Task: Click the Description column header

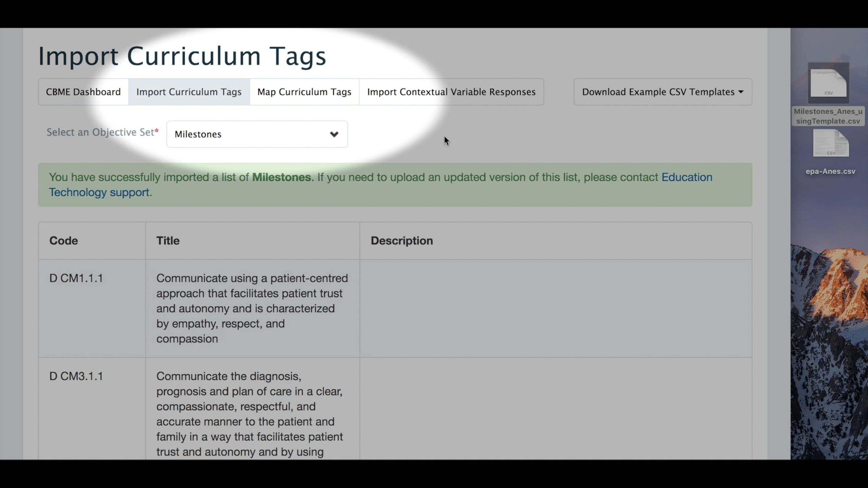Action: pyautogui.click(x=401, y=240)
